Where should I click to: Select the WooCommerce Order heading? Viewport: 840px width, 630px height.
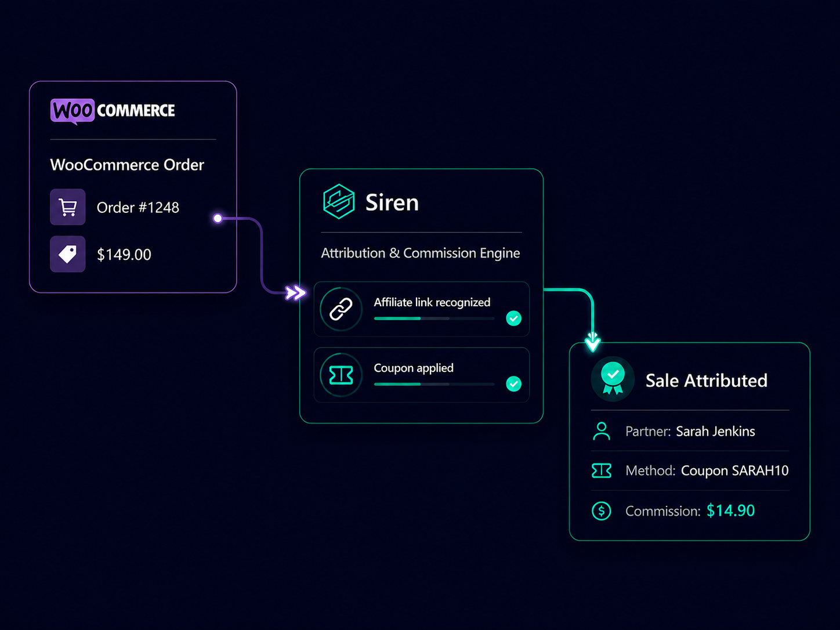pos(127,165)
